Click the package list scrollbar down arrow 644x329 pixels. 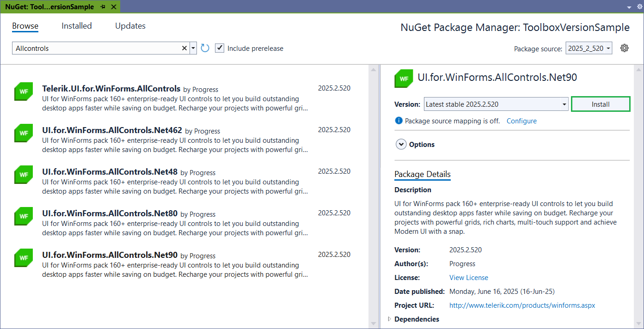(373, 323)
